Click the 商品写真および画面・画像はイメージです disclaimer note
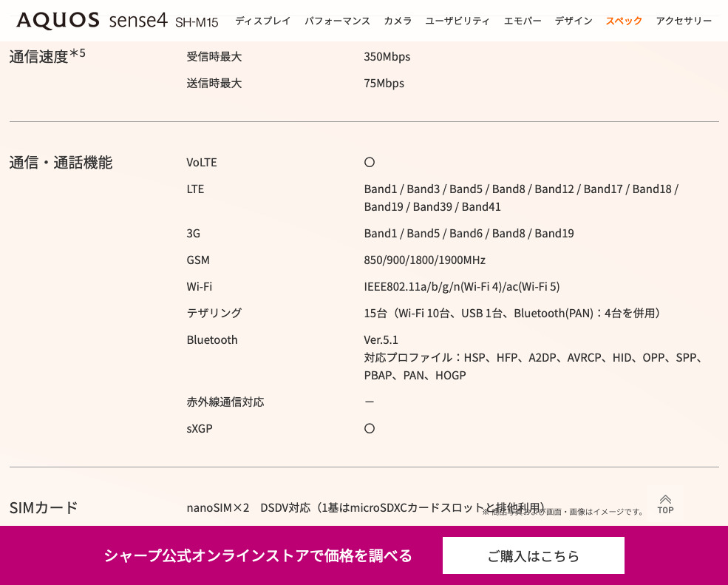 click(563, 512)
